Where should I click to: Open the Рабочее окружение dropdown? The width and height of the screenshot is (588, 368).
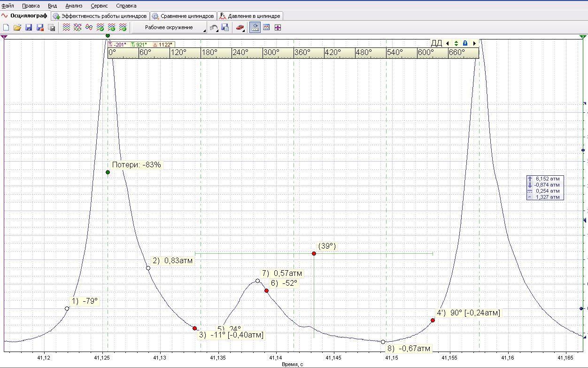(169, 27)
